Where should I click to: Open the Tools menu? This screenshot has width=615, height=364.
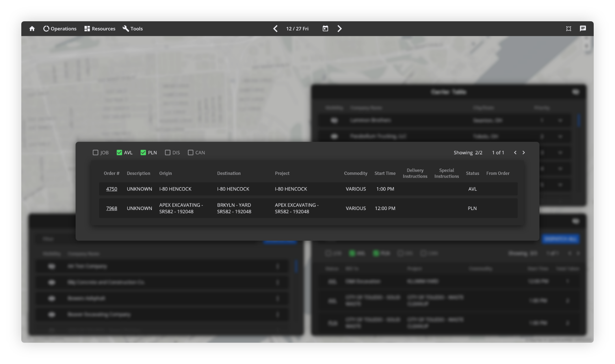point(132,29)
